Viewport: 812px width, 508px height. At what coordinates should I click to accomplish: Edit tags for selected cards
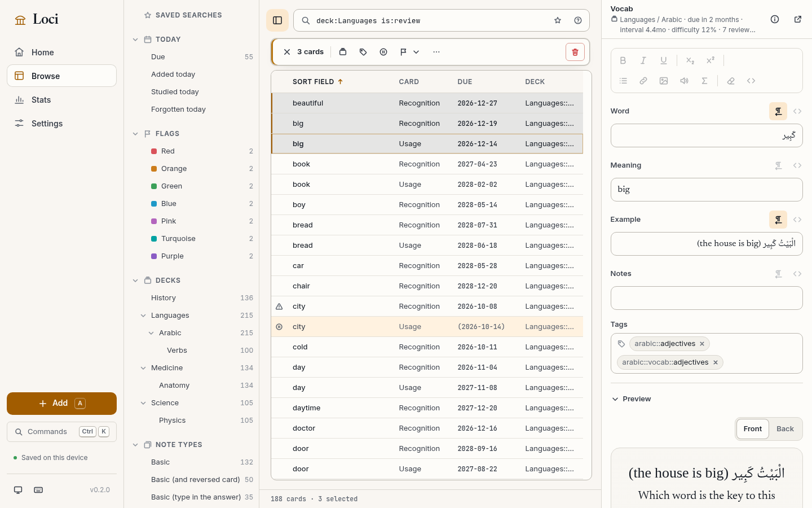click(363, 52)
